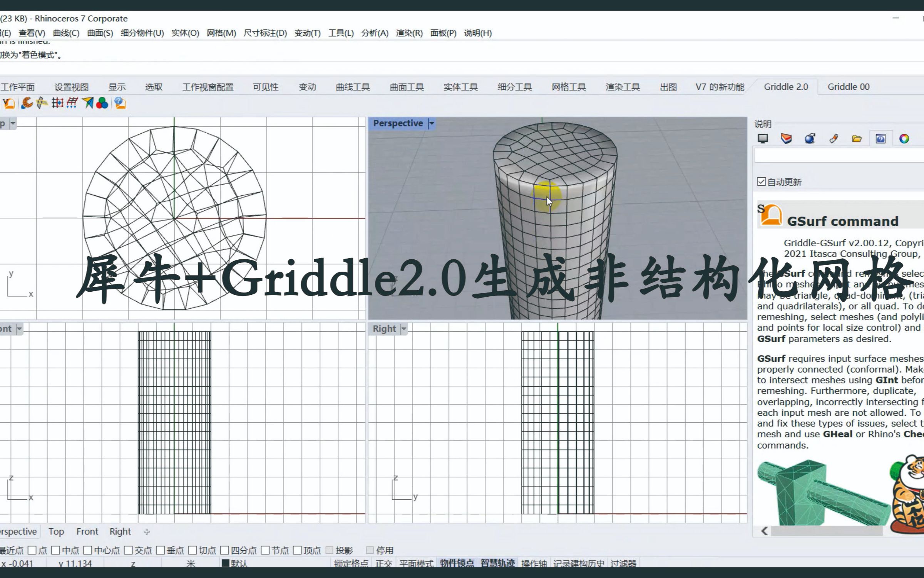Toggle 物件锁点 object snap in status bar
The width and height of the screenshot is (924, 578).
coord(457,564)
